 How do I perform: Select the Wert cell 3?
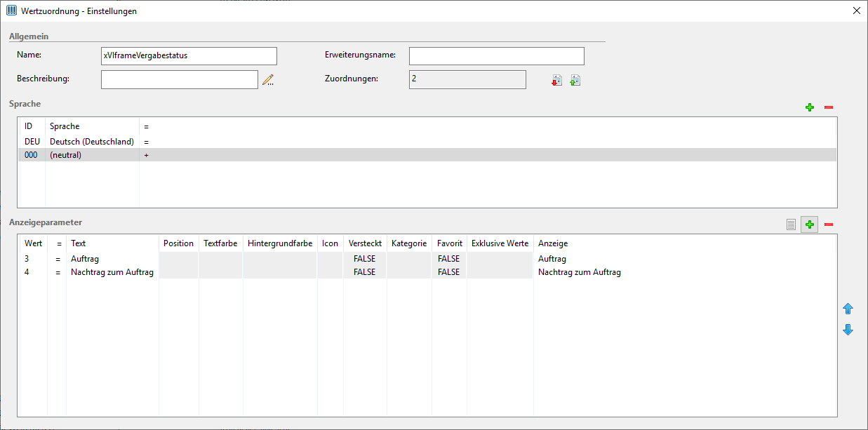pos(27,259)
